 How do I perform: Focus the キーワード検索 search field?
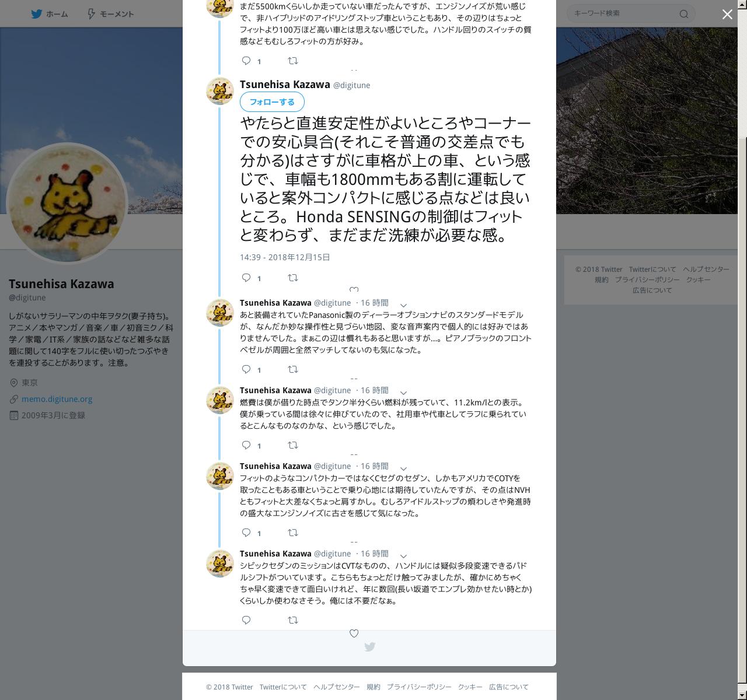click(x=624, y=13)
